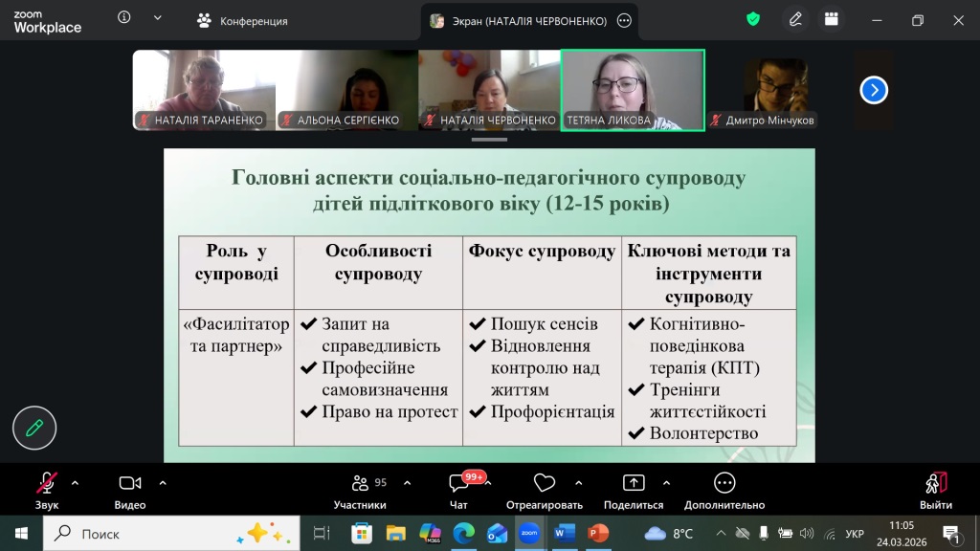Image resolution: width=980 pixels, height=551 pixels.
Task: Unmute microphone with the Звук button
Action: coord(47,490)
